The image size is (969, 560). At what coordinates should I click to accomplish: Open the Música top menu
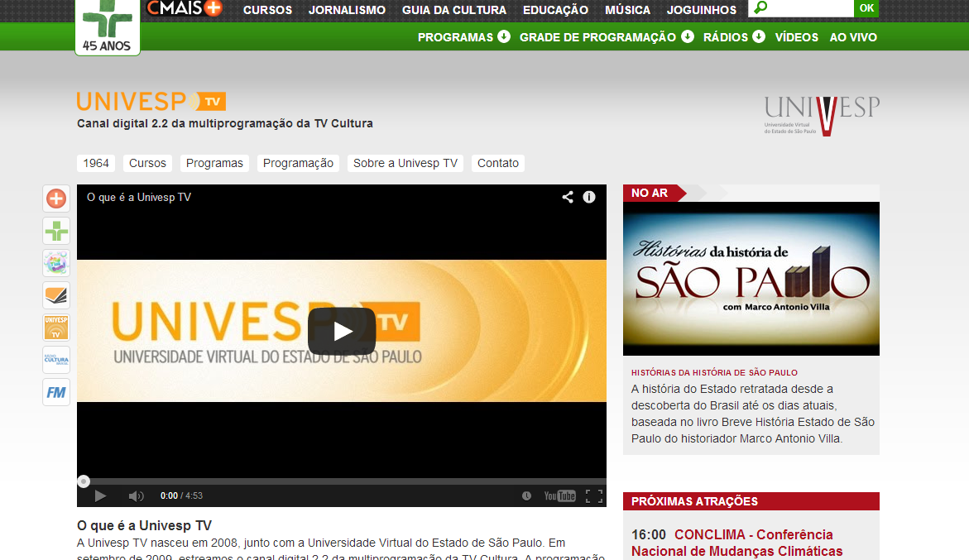click(x=627, y=10)
